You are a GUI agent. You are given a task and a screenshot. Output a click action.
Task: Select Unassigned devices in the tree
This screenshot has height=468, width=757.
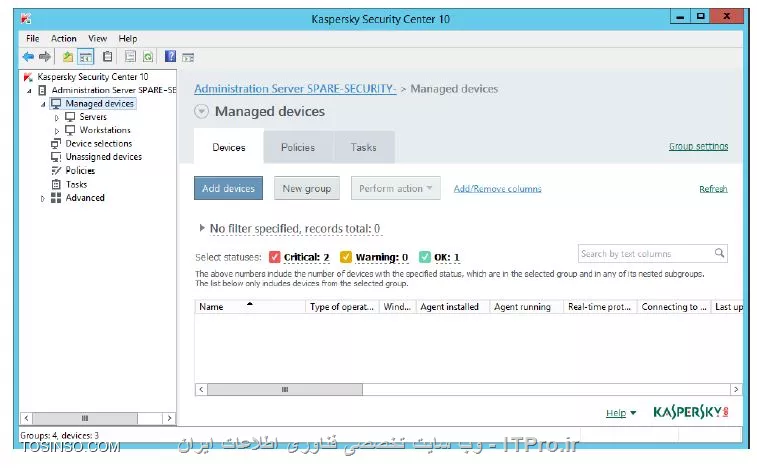click(x=104, y=157)
